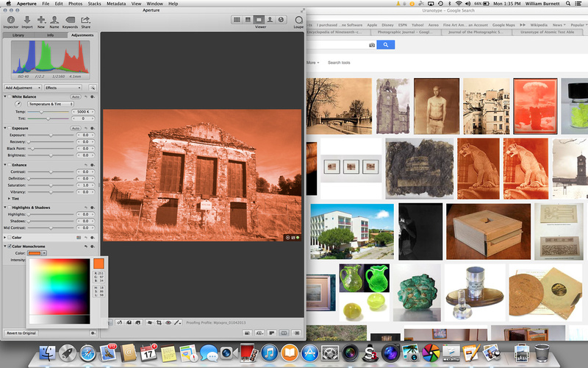
Task: Open the Effects dropdown
Action: tap(62, 88)
